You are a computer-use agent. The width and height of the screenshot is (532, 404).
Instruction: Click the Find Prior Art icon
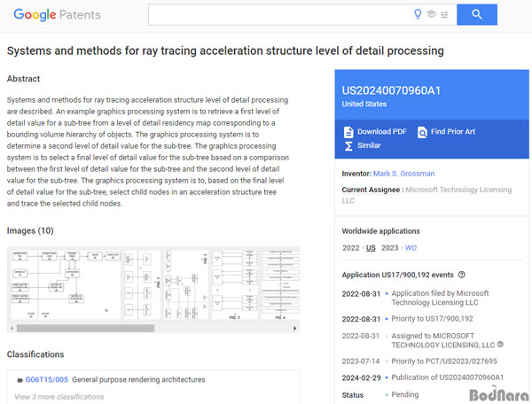point(422,132)
